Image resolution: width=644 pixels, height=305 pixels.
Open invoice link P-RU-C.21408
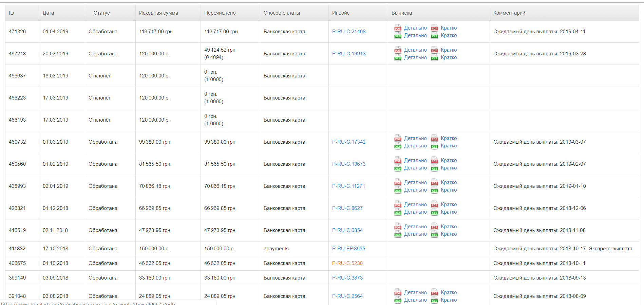coord(349,32)
